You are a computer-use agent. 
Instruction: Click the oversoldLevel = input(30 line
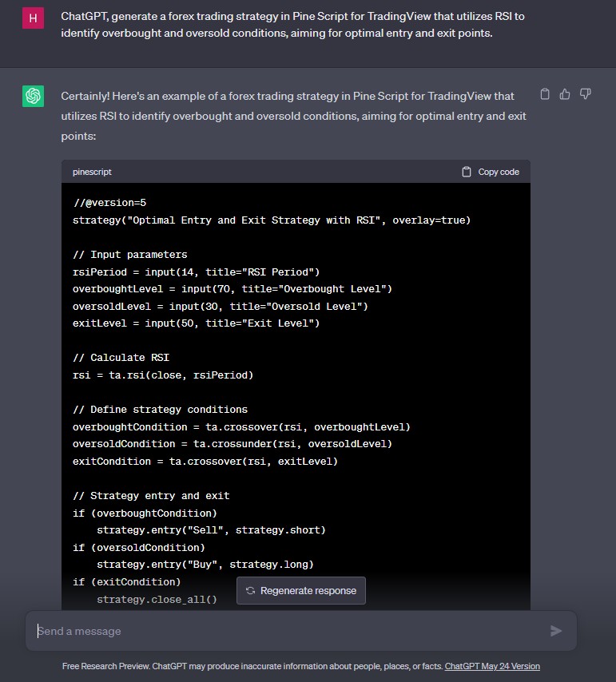pyautogui.click(x=221, y=306)
